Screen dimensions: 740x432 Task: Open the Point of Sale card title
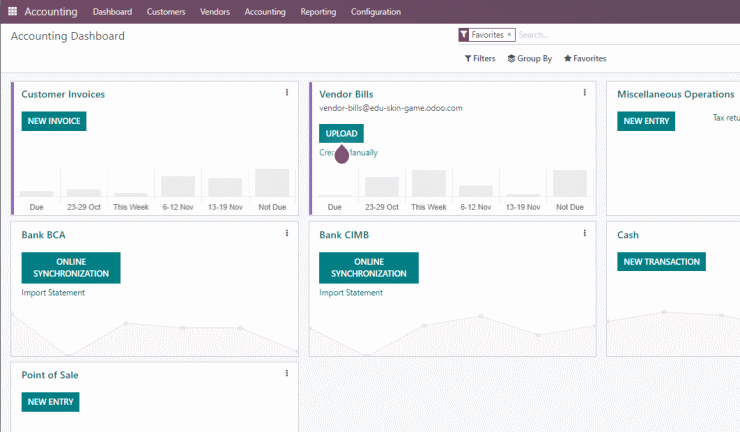pos(50,375)
